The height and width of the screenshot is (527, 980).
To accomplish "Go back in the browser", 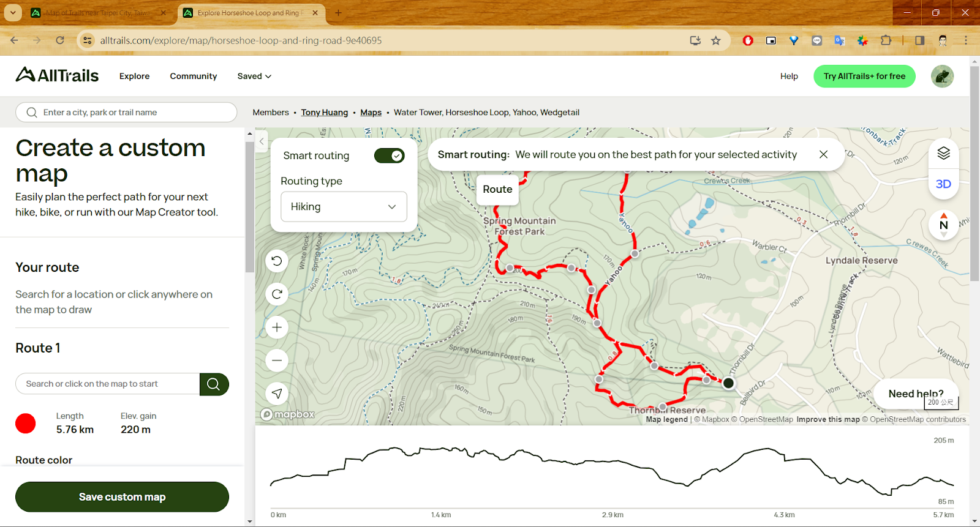I will pos(15,40).
